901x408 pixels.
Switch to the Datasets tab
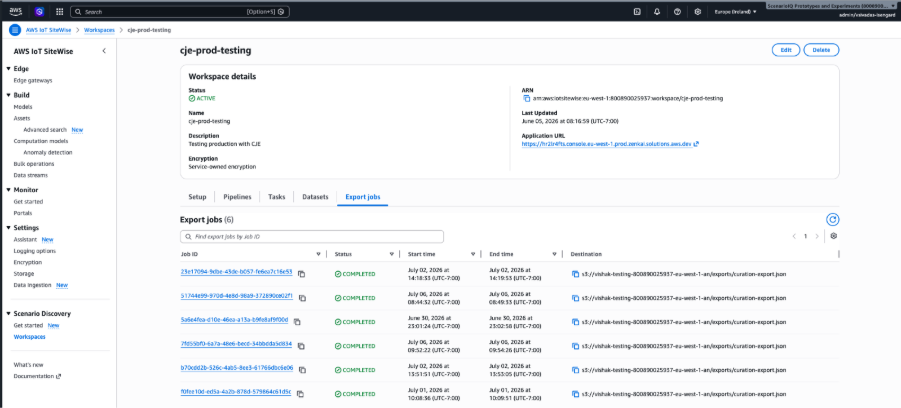tap(315, 197)
